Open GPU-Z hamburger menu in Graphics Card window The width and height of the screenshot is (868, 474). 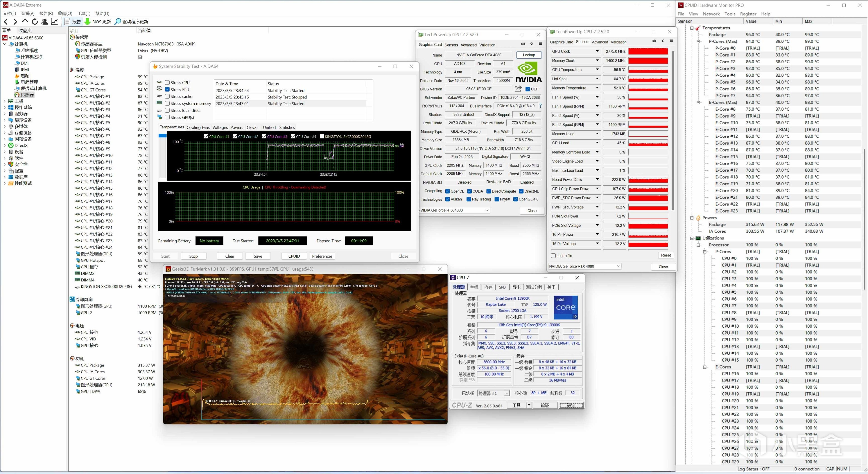coord(540,44)
